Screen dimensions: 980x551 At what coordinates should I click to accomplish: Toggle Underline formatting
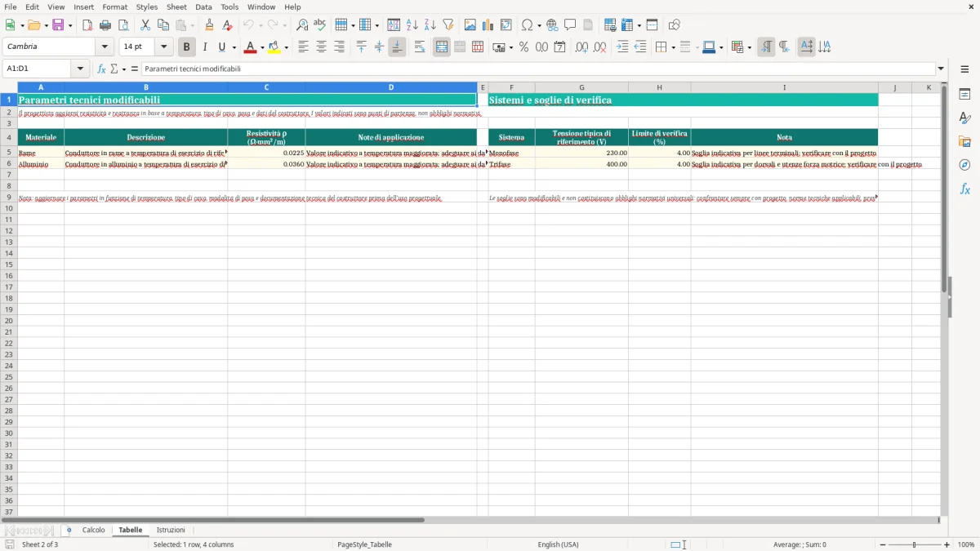click(x=222, y=47)
